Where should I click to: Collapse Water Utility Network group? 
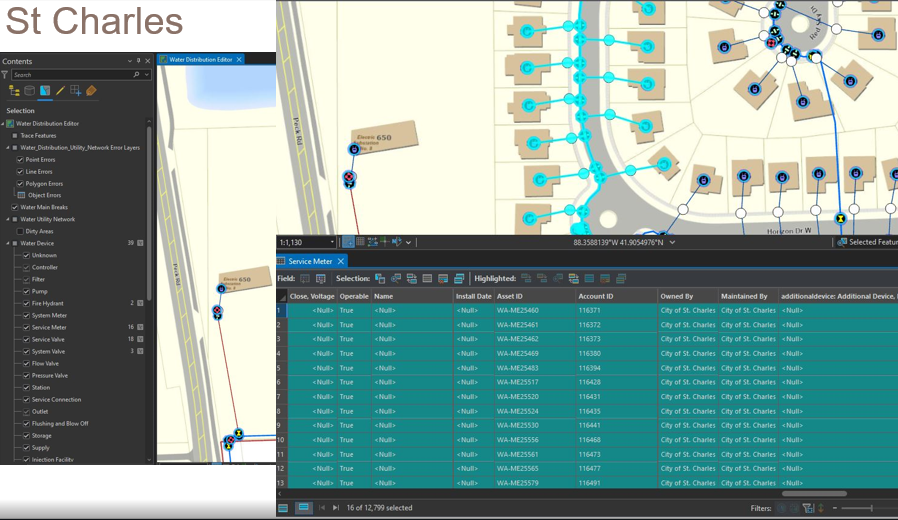8,219
